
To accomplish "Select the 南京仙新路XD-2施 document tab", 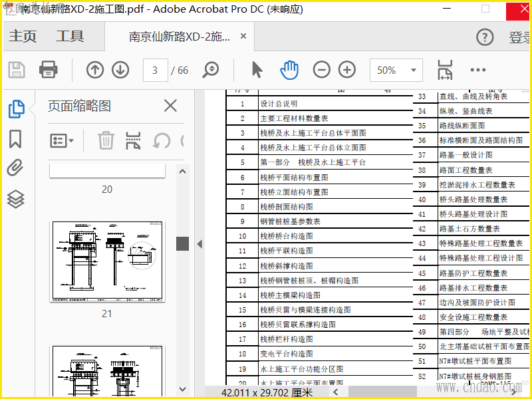I will 180,37.
